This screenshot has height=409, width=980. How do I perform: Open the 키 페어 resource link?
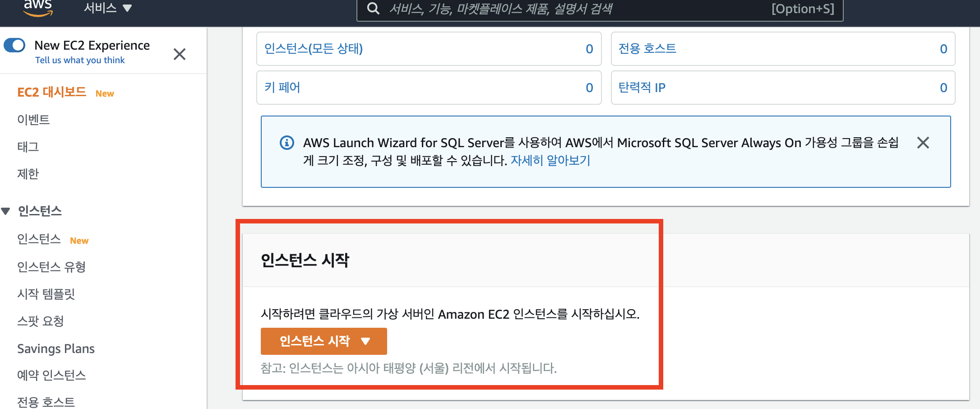pyautogui.click(x=282, y=87)
